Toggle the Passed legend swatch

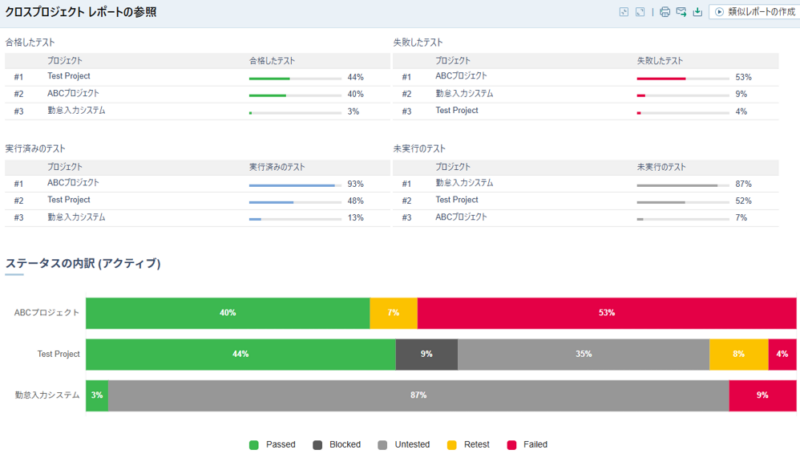[x=254, y=444]
